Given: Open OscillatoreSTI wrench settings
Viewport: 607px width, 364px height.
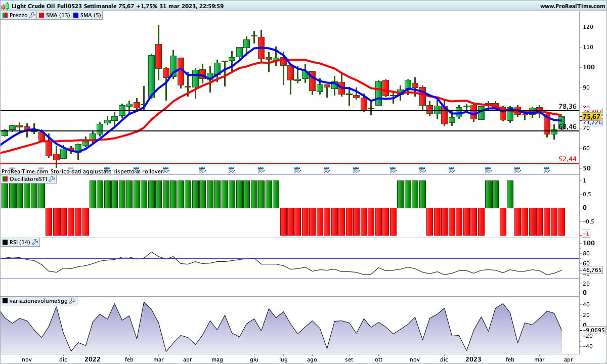Looking at the screenshot, I should point(52,179).
